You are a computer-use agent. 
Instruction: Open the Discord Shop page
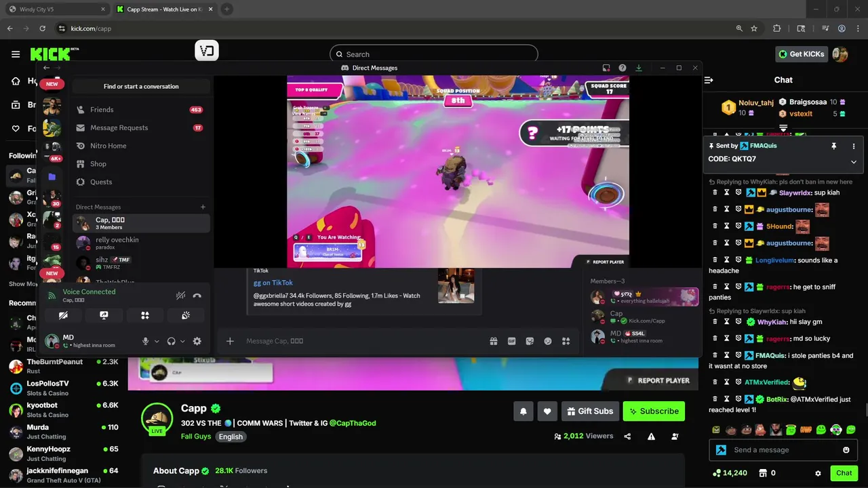(x=141, y=164)
